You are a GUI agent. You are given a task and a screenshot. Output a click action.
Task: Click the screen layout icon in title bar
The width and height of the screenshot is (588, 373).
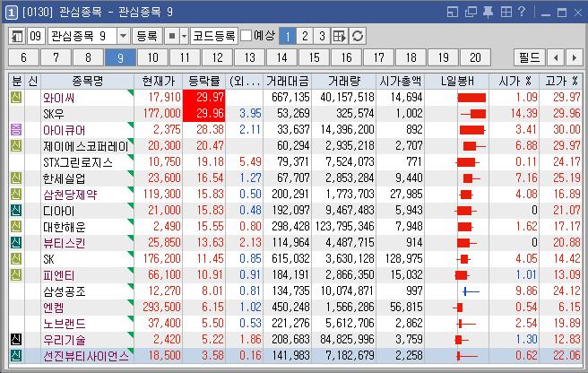(x=453, y=12)
